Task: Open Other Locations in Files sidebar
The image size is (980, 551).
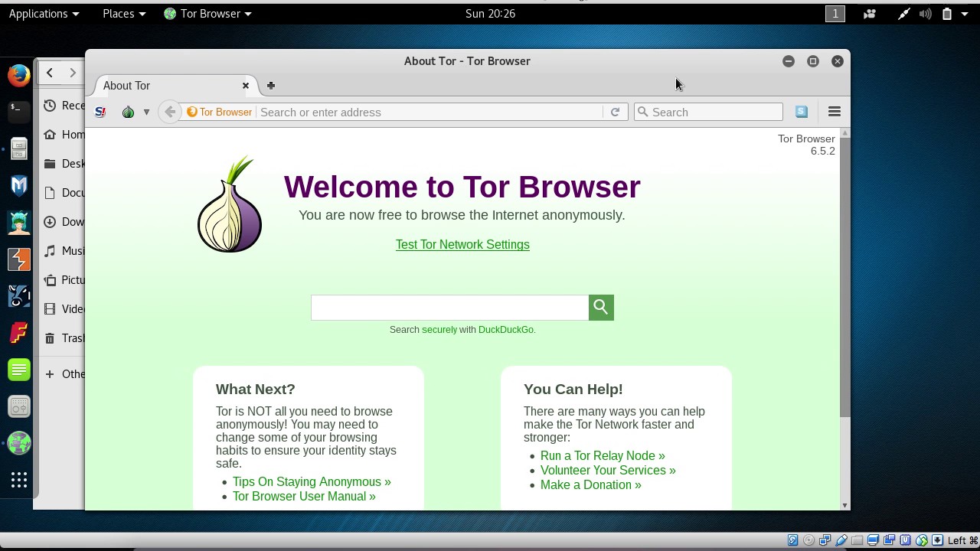Action: (64, 373)
